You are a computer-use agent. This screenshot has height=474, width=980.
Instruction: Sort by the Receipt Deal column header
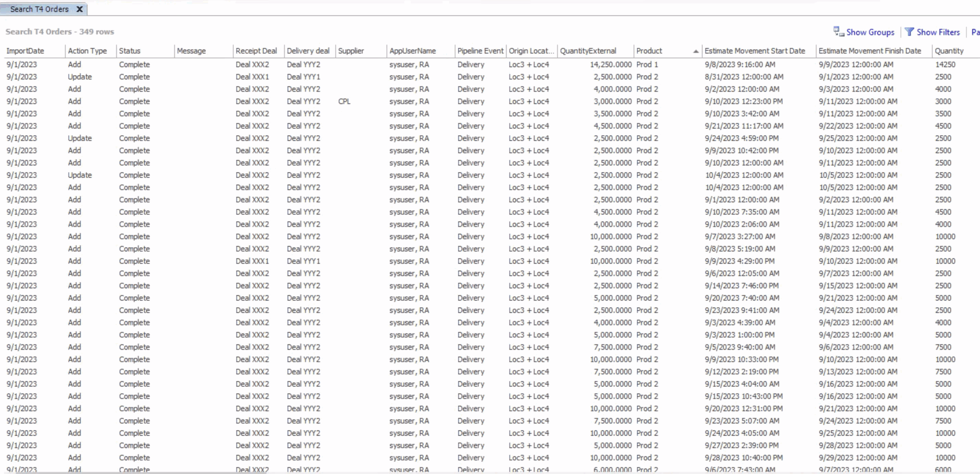coord(256,51)
